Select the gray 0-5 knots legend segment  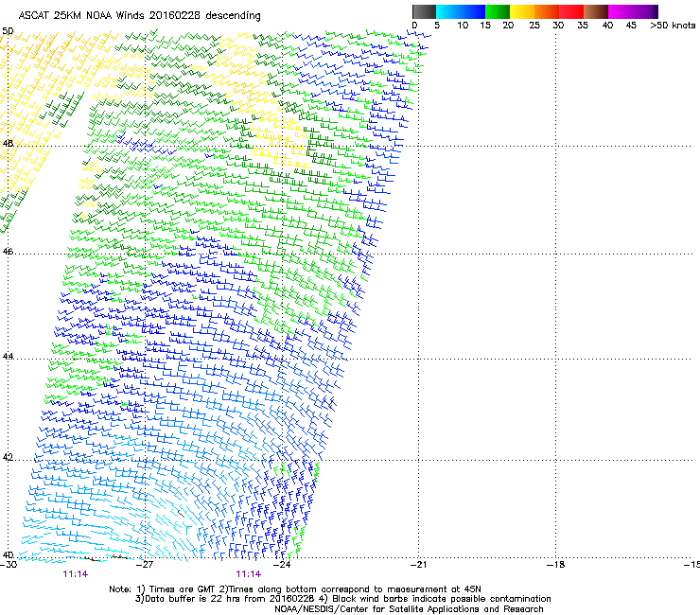(424, 11)
